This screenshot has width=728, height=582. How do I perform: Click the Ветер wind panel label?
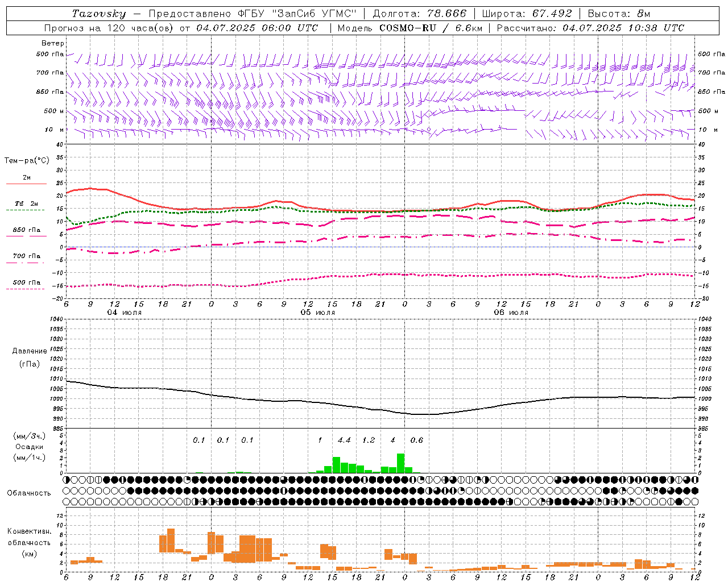tap(52, 43)
